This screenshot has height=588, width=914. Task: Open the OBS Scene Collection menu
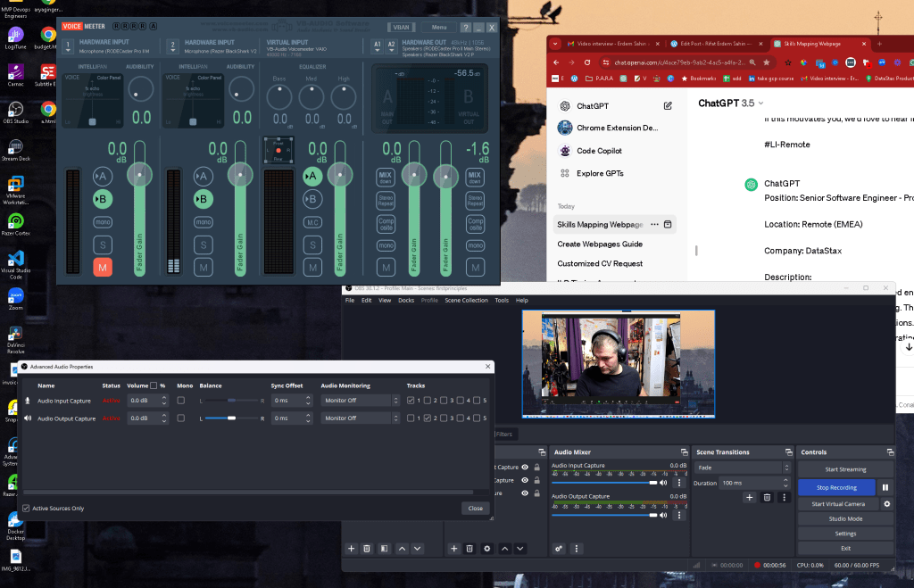tap(466, 300)
